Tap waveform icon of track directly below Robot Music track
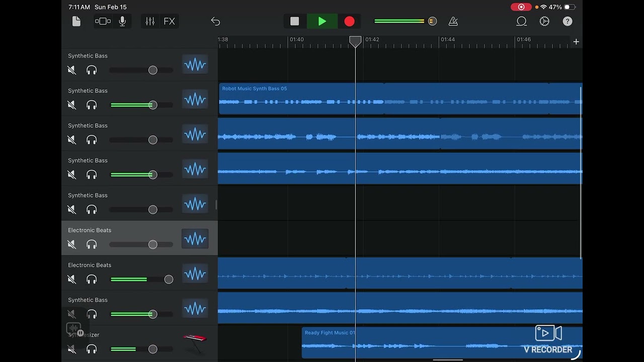This screenshot has width=644, height=362. coord(195,135)
